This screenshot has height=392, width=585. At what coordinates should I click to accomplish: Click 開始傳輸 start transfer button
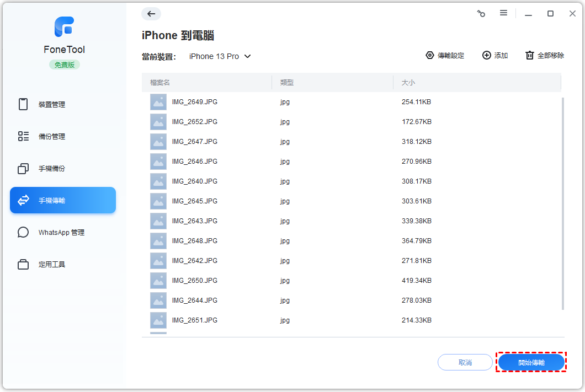pos(531,363)
